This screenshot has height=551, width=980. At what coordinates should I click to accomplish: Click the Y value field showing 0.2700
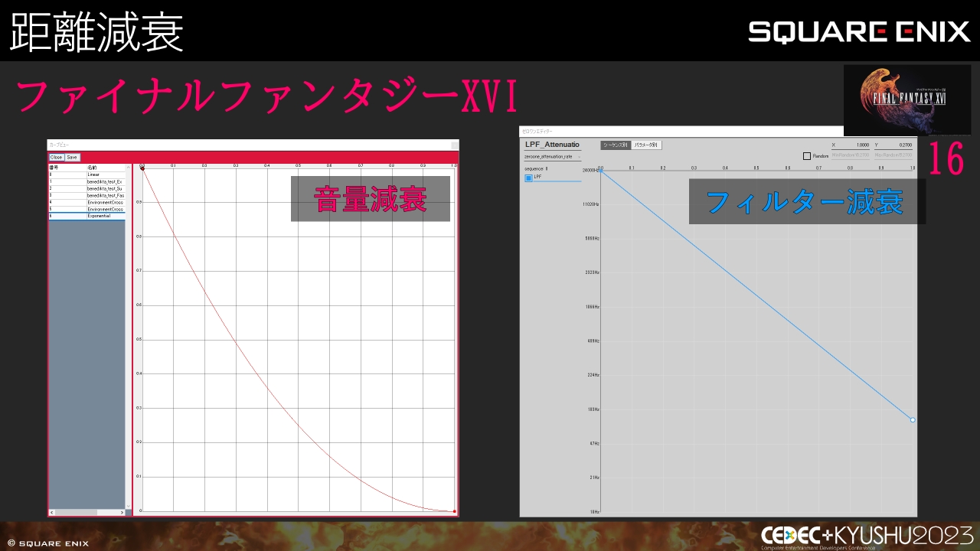[894, 145]
